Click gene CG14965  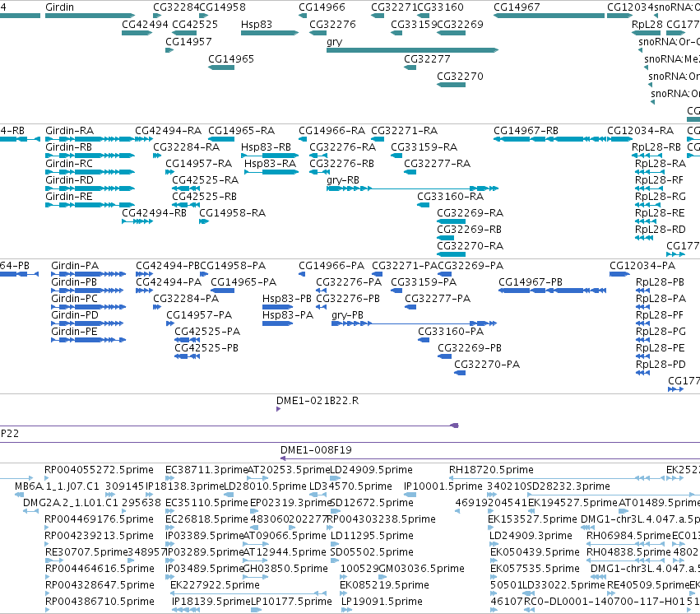(221, 67)
